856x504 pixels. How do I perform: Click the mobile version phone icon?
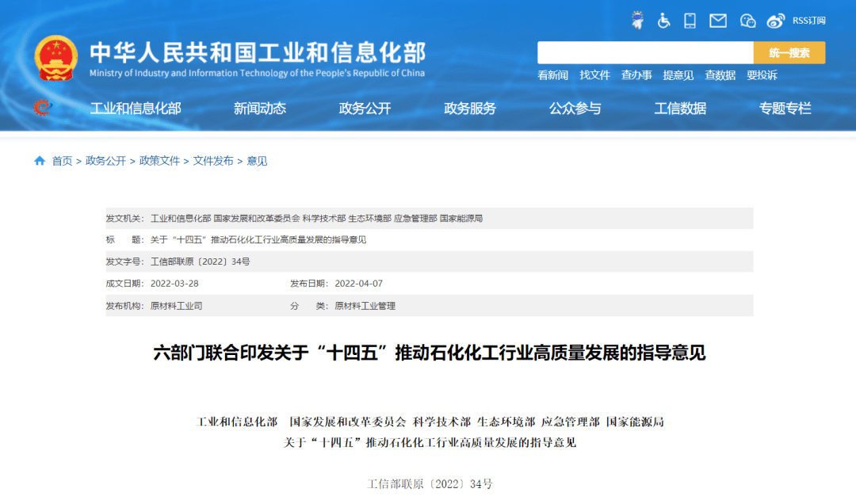690,21
